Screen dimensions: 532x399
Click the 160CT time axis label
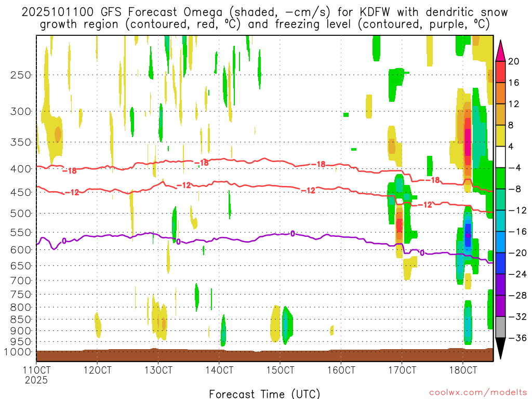tap(341, 370)
